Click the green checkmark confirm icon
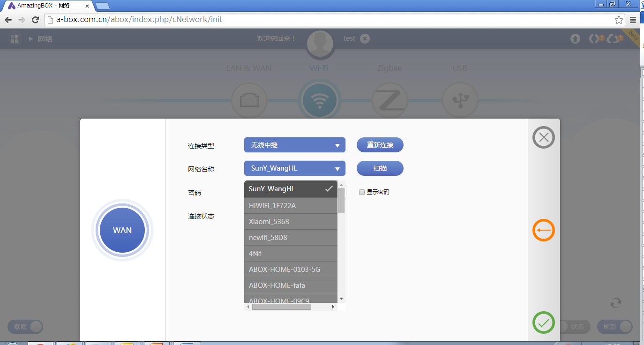This screenshot has height=345, width=644. coord(543,322)
